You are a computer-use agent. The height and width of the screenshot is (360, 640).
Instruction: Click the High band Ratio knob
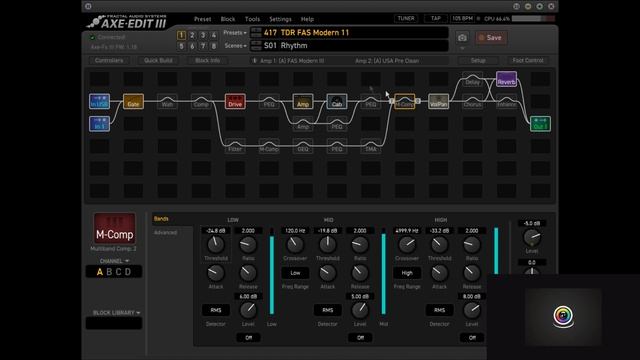[471, 244]
